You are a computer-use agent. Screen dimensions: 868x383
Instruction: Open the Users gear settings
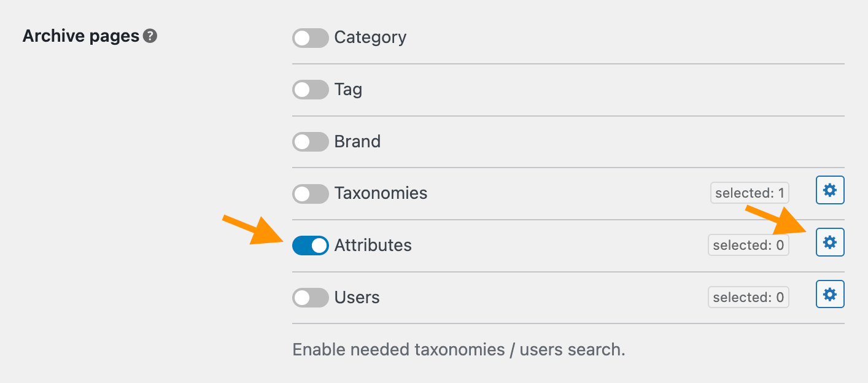tap(830, 295)
